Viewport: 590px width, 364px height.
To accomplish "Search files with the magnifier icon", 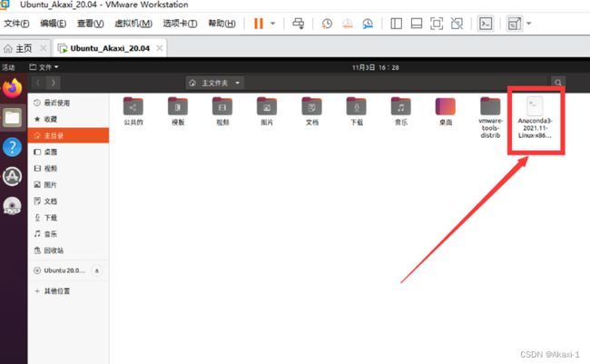I will click(x=558, y=83).
